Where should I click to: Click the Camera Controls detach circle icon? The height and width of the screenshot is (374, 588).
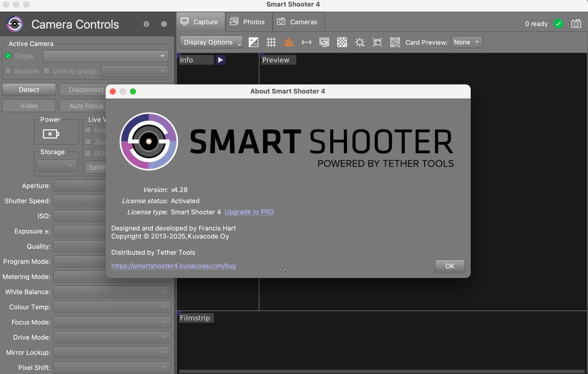pyautogui.click(x=146, y=24)
